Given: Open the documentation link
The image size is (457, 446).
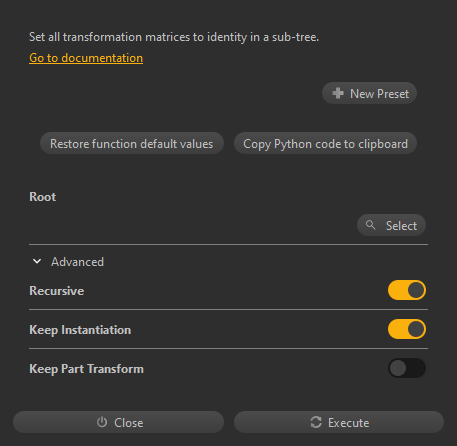Looking at the screenshot, I should click(x=86, y=58).
